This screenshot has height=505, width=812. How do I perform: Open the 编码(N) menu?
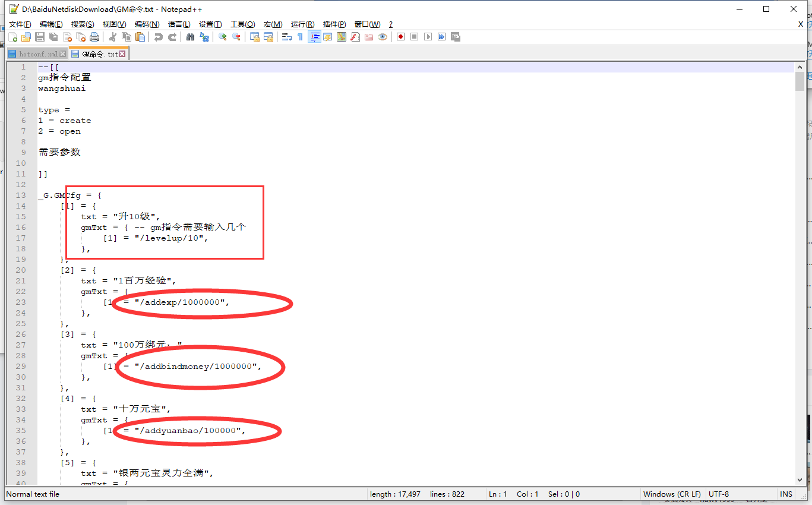[x=147, y=24]
